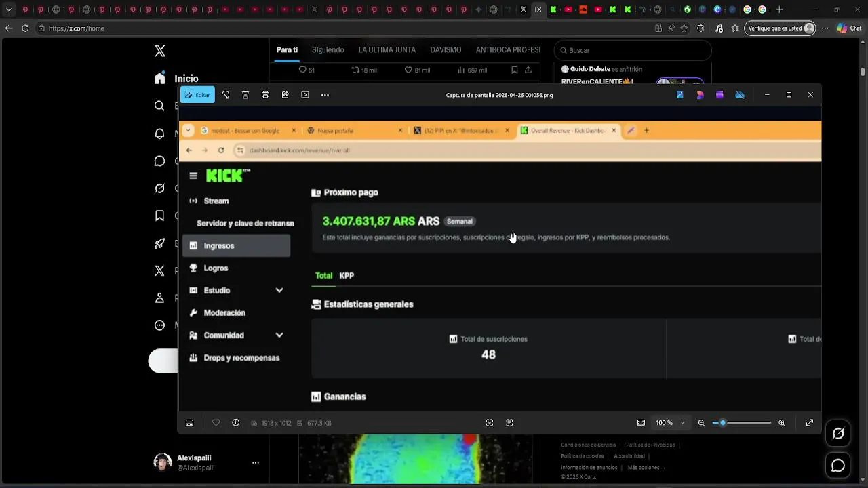Switch to 'ANTIBOCA PROFESI' tab
868x488 pixels.
click(508, 50)
